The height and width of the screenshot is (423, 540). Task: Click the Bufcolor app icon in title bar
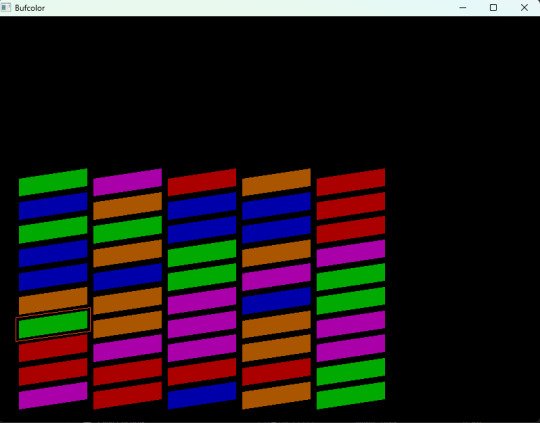click(6, 8)
